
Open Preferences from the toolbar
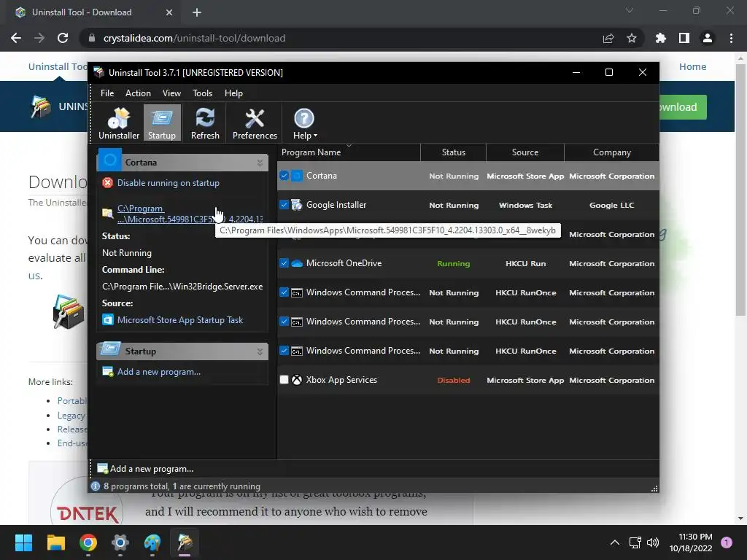click(x=255, y=123)
